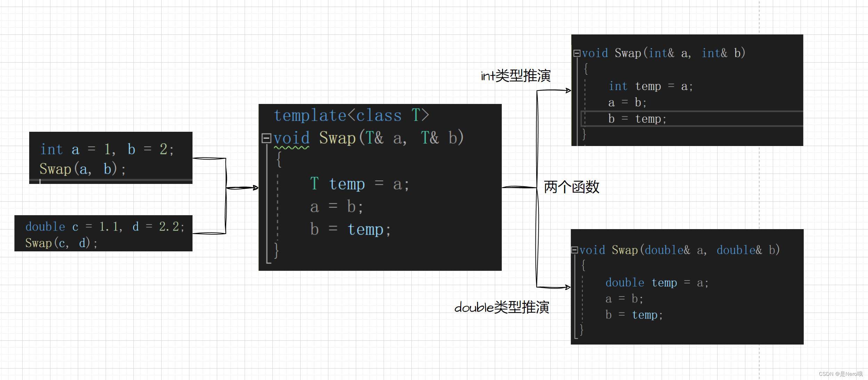This screenshot has height=380, width=868.
Task: Click the 'a = b;' line in int Swap
Action: tap(627, 103)
